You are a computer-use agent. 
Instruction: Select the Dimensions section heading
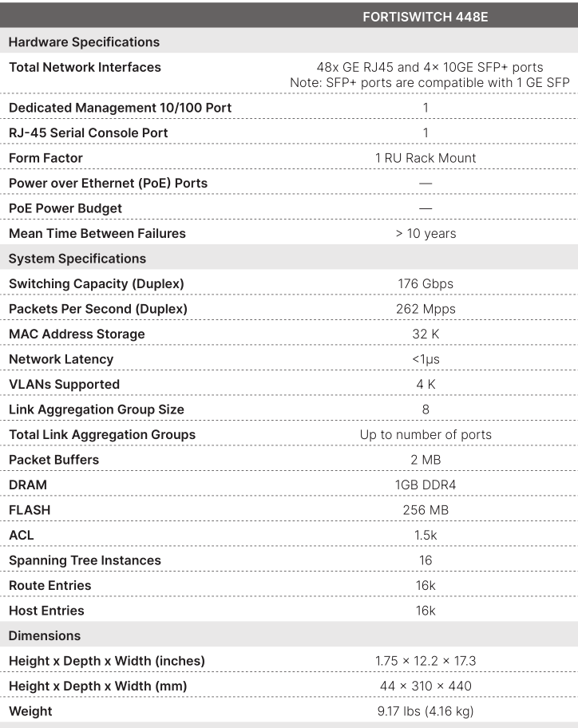[x=45, y=636]
